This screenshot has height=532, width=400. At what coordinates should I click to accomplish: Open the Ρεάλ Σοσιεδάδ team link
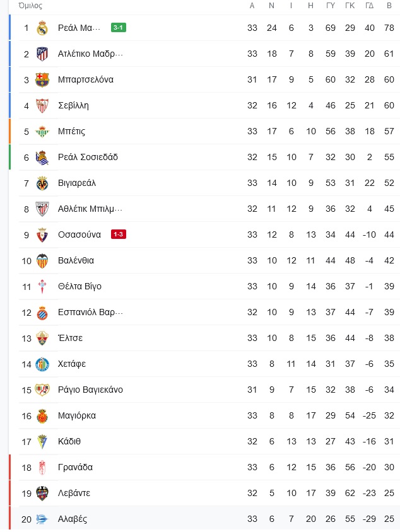[88, 157]
